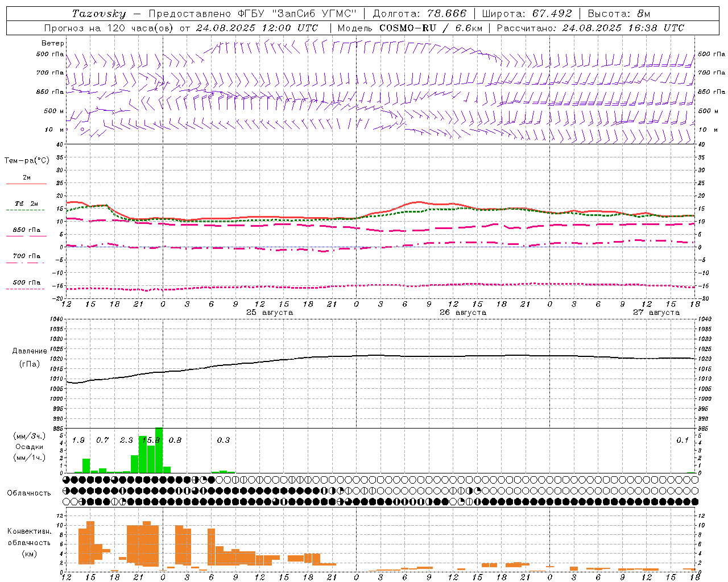The image size is (728, 582).
Task: Click the longitude value "Долгота: 78.666"
Action: 419,14
